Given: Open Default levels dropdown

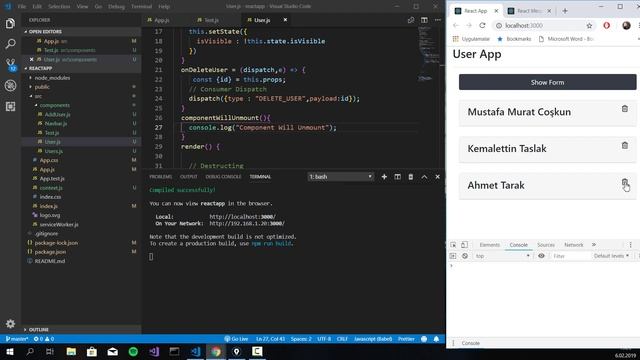Looking at the screenshot, I should tap(611, 256).
